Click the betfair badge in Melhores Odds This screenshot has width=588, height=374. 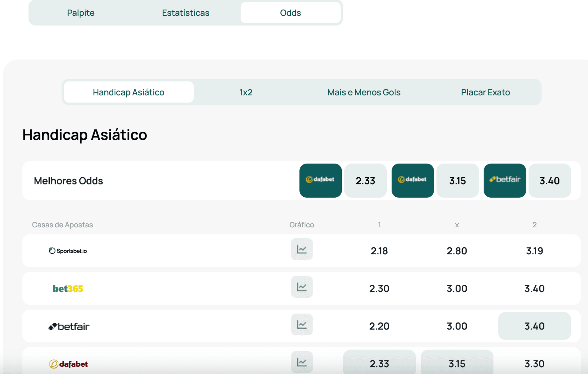click(505, 180)
